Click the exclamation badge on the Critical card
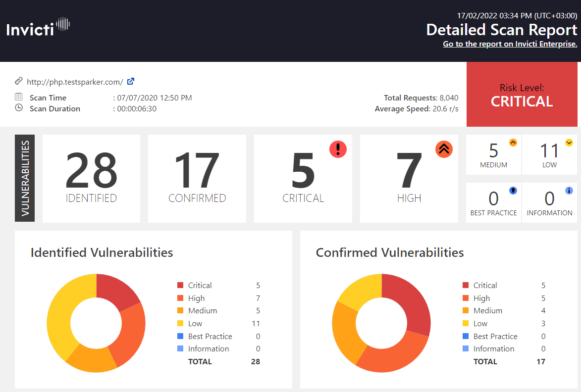Screen dimensions: 581x392 (338, 149)
